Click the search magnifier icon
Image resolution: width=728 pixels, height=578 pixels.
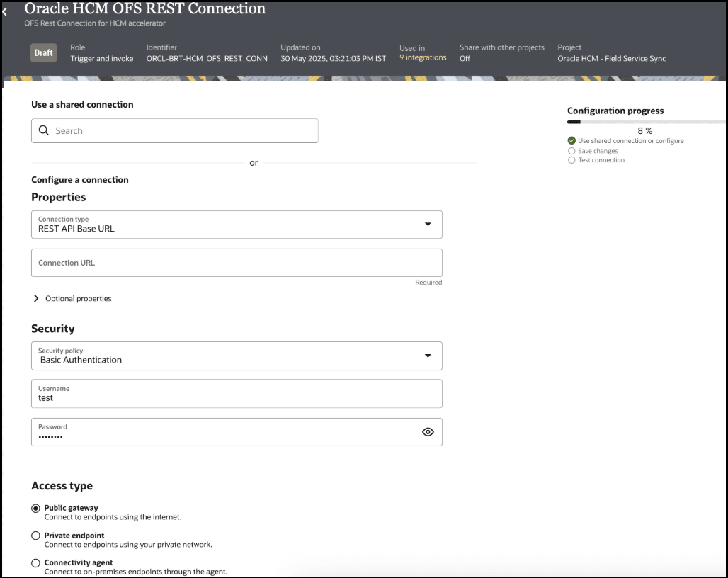(44, 130)
